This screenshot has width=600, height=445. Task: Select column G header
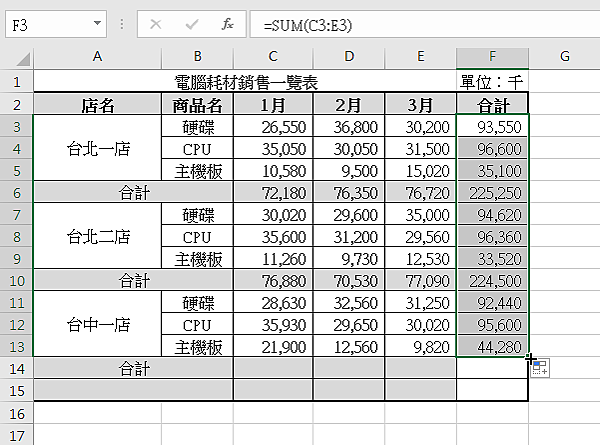click(x=564, y=57)
